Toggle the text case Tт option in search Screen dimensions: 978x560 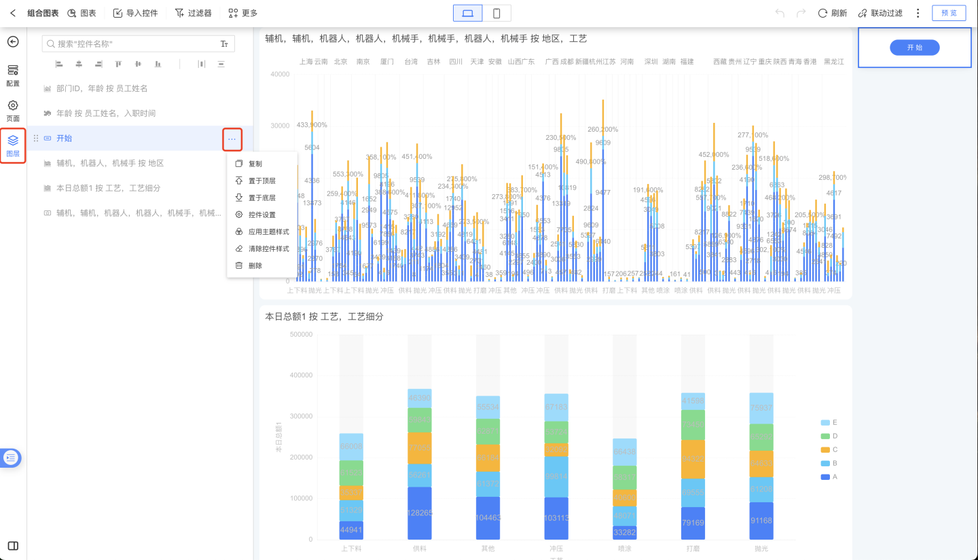coord(224,44)
